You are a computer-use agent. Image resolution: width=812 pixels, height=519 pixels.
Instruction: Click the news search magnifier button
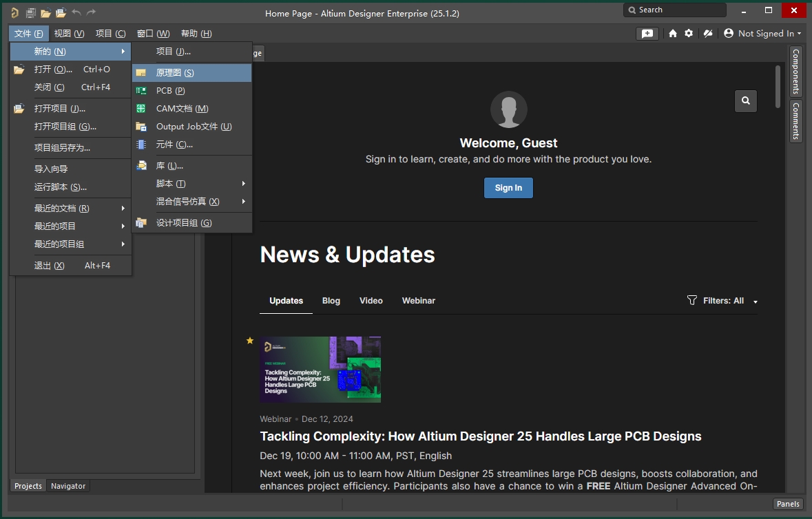746,101
